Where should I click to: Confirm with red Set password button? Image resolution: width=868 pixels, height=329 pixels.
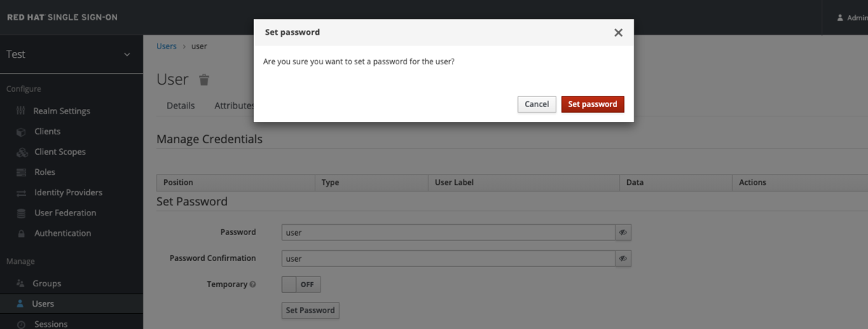tap(592, 104)
